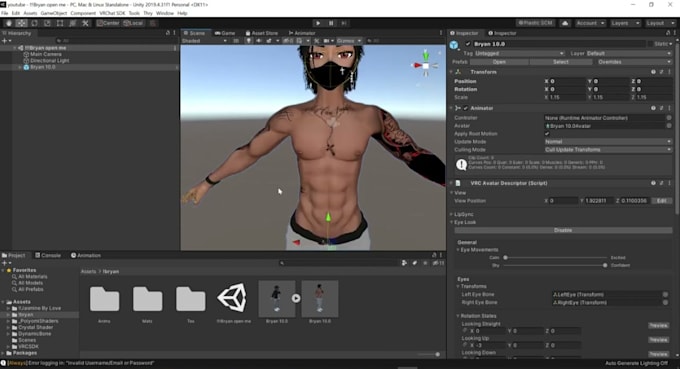The image size is (680, 369).
Task: Open the GameObject menu
Action: pyautogui.click(x=54, y=13)
